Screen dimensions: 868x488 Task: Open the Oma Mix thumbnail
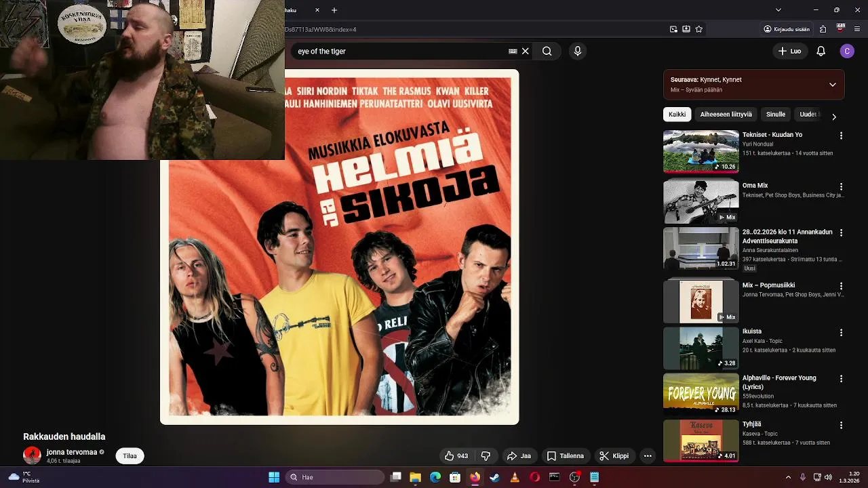pyautogui.click(x=701, y=202)
